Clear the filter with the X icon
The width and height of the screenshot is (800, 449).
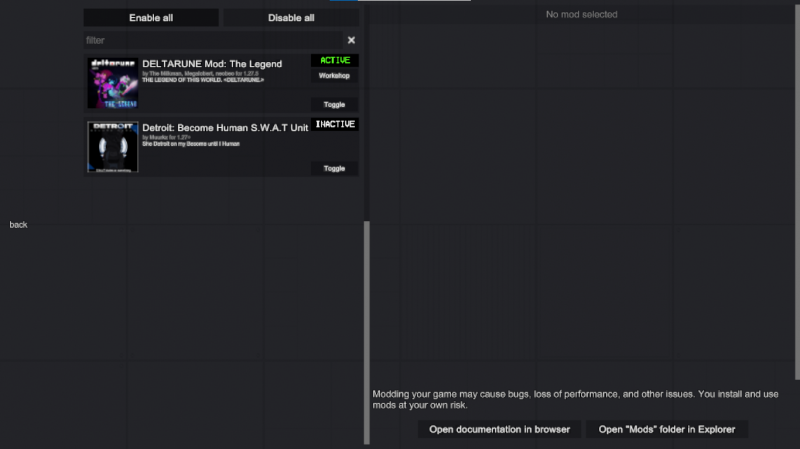tap(351, 40)
